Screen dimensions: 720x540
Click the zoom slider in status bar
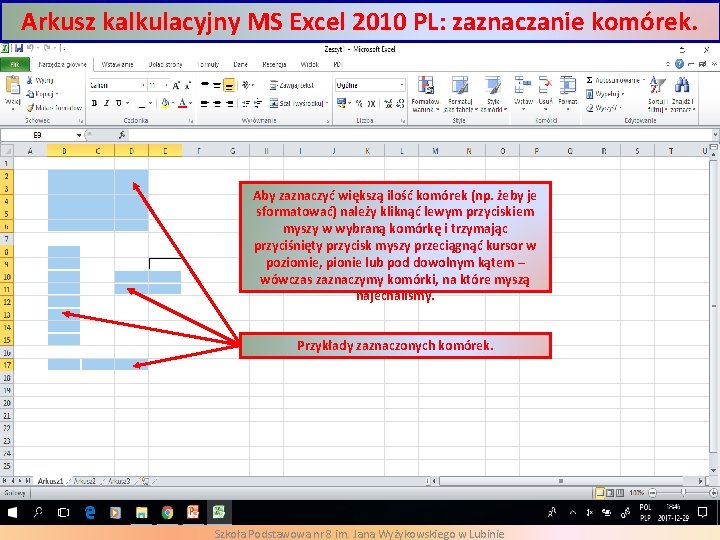[683, 492]
